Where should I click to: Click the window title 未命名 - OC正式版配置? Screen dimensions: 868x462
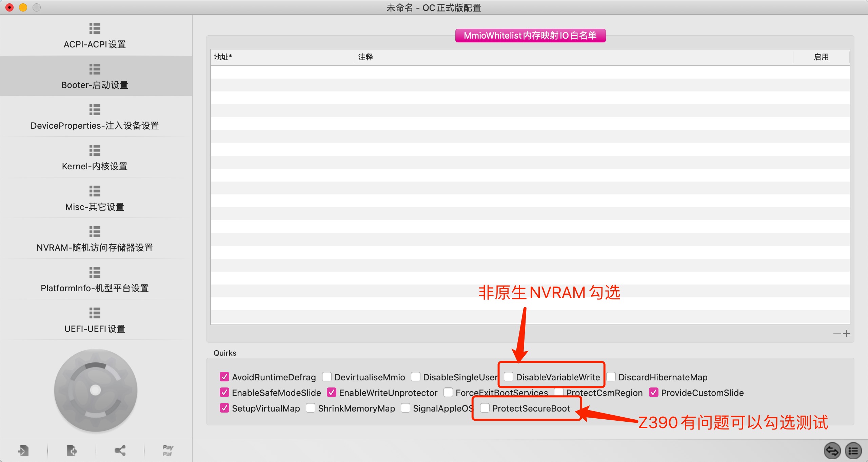point(434,7)
